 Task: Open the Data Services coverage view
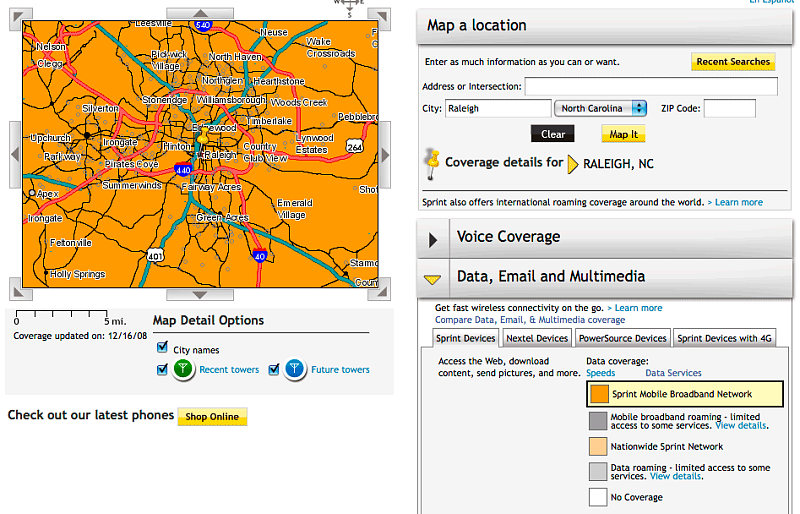click(673, 373)
